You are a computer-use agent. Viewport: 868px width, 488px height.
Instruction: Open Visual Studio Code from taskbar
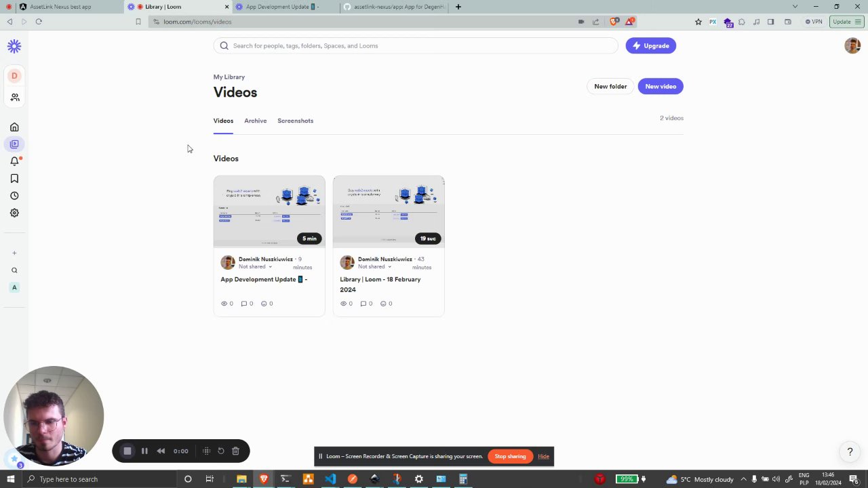coord(330,479)
